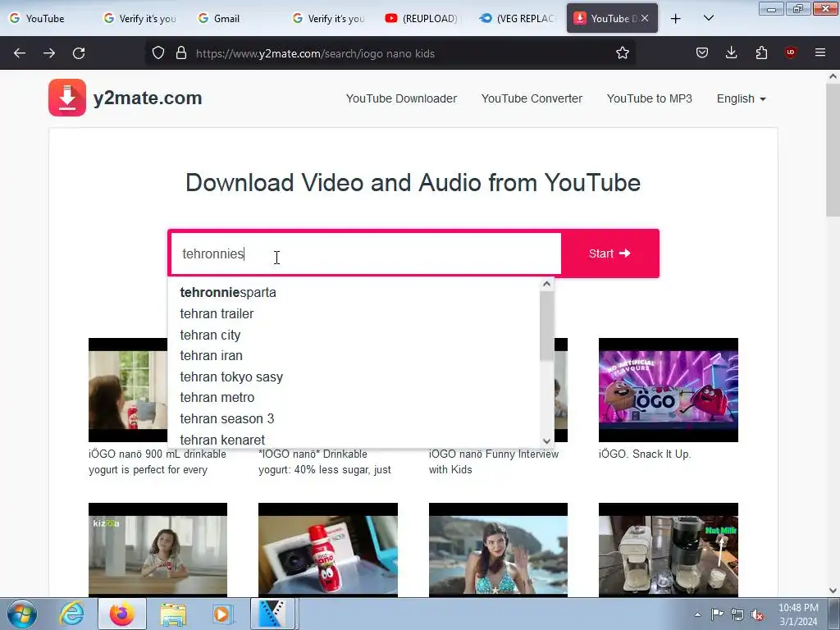Click the padlock site security icon
This screenshot has width=840, height=630.
click(x=181, y=53)
